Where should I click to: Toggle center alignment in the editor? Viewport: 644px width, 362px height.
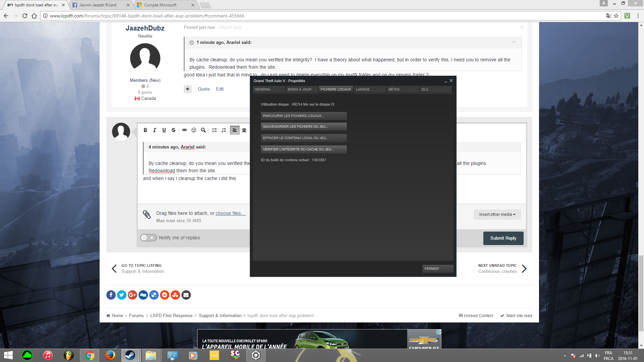pos(244,130)
